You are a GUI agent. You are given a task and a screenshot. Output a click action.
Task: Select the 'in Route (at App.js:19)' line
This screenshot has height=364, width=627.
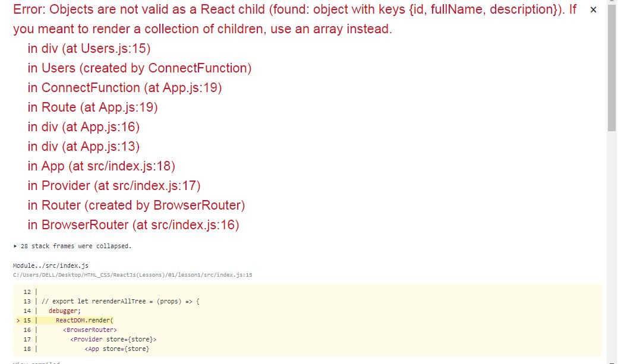92,107
